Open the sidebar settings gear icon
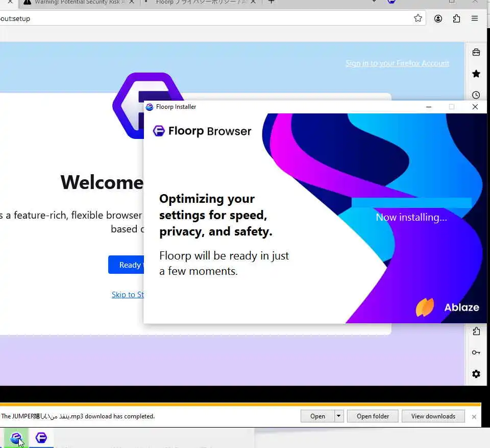Viewport: 490px width, 448px height. (x=476, y=374)
